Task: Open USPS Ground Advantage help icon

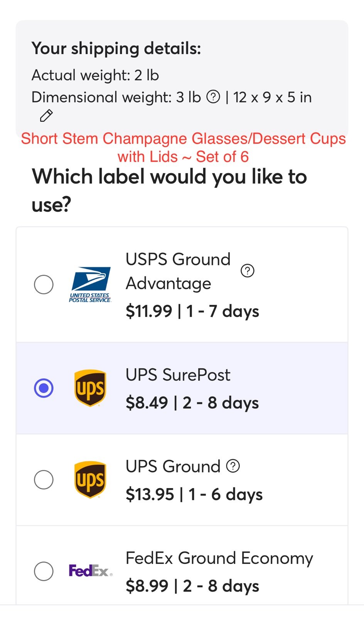Action: [248, 271]
